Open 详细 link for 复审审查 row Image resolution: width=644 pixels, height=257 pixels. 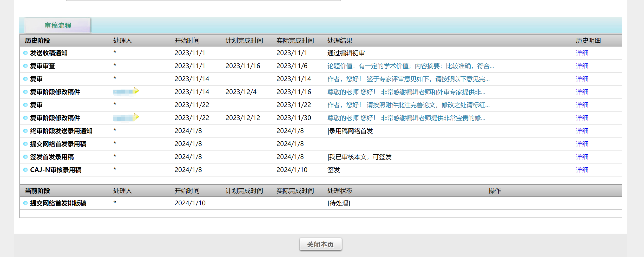click(x=582, y=66)
